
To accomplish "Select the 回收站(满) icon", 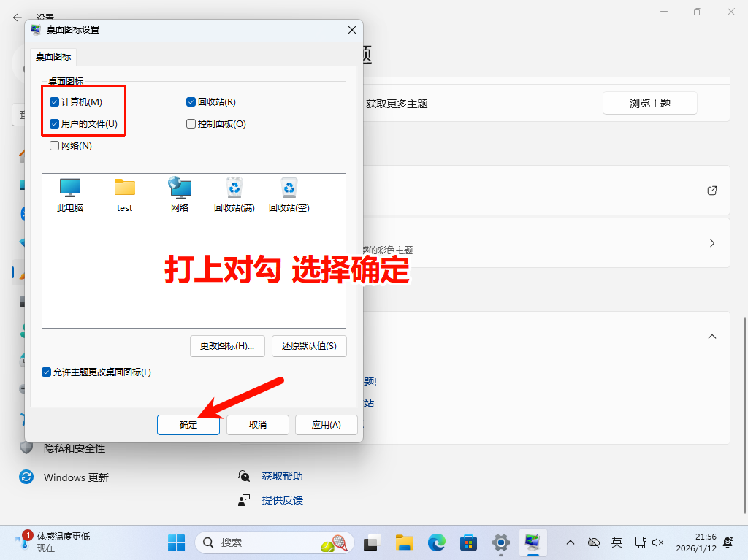I will tap(234, 188).
